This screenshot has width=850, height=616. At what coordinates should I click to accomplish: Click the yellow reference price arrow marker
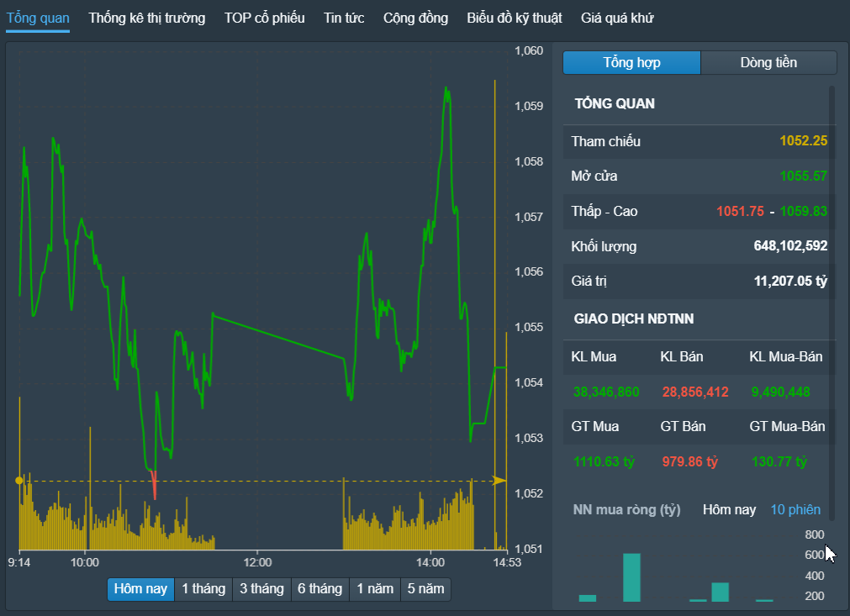click(x=499, y=481)
